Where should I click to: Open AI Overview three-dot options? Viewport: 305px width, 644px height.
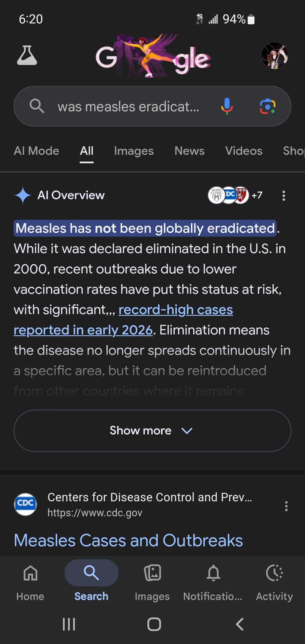coord(284,195)
